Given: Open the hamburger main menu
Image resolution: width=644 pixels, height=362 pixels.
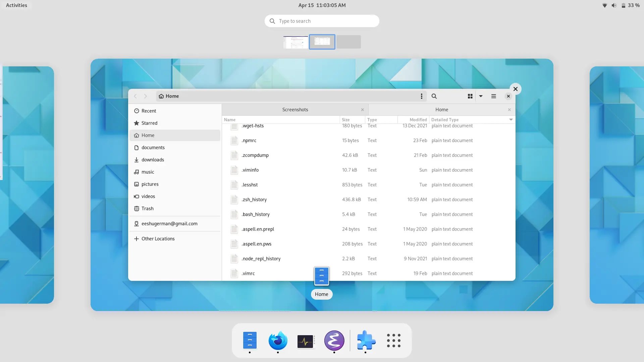Looking at the screenshot, I should [x=493, y=96].
